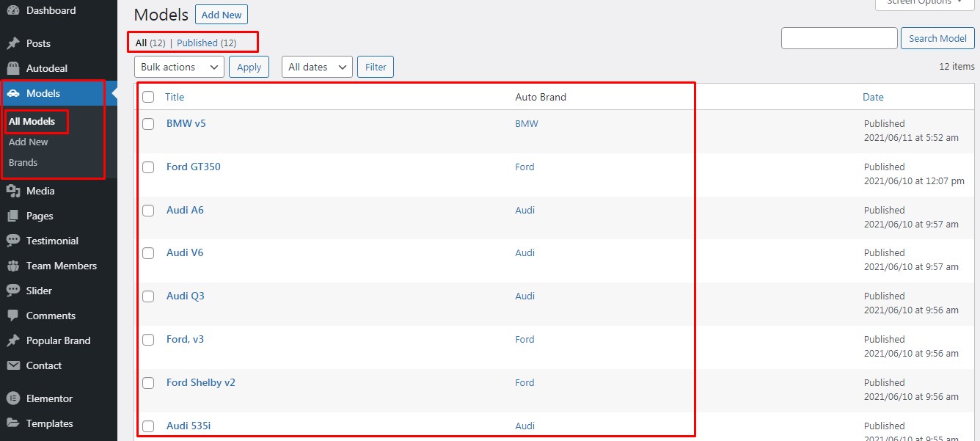Click the Slider speech bubble icon
980x441 pixels.
coord(12,291)
